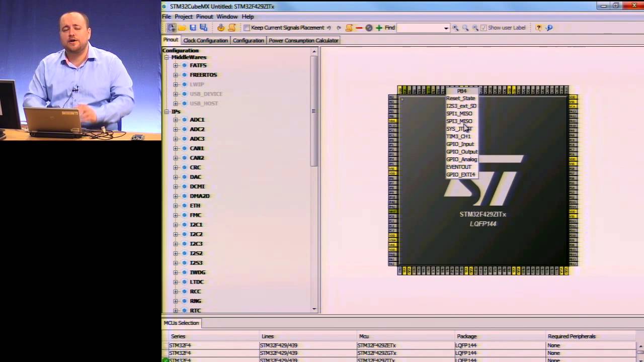This screenshot has height=362, width=644.
Task: Click the configuration tree's vertical scrollbar thumb
Action: 315,111
